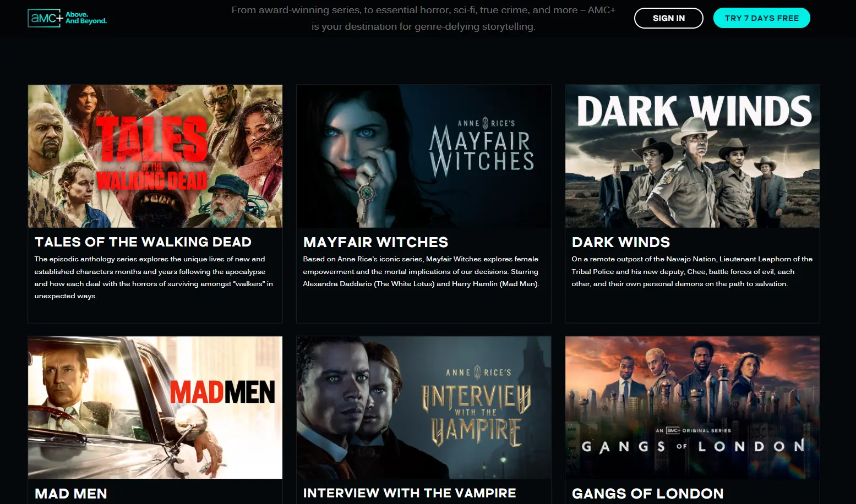Image resolution: width=856 pixels, height=504 pixels.
Task: Click the 'From award-winning series' intro text
Action: coord(423,18)
